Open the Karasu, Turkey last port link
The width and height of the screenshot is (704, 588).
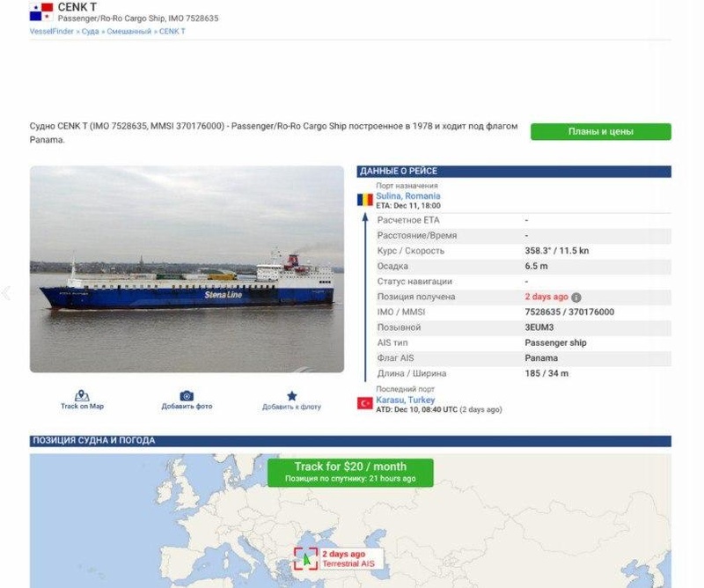click(x=405, y=400)
